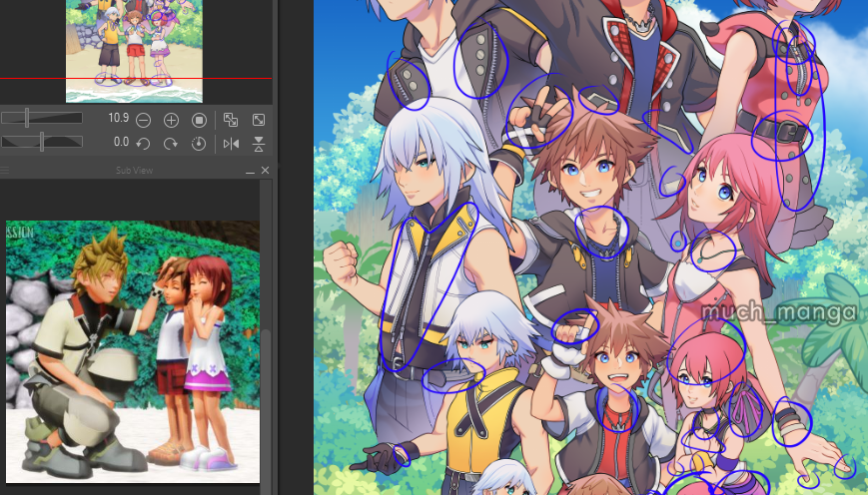Flip canvas view vertically

point(259,144)
